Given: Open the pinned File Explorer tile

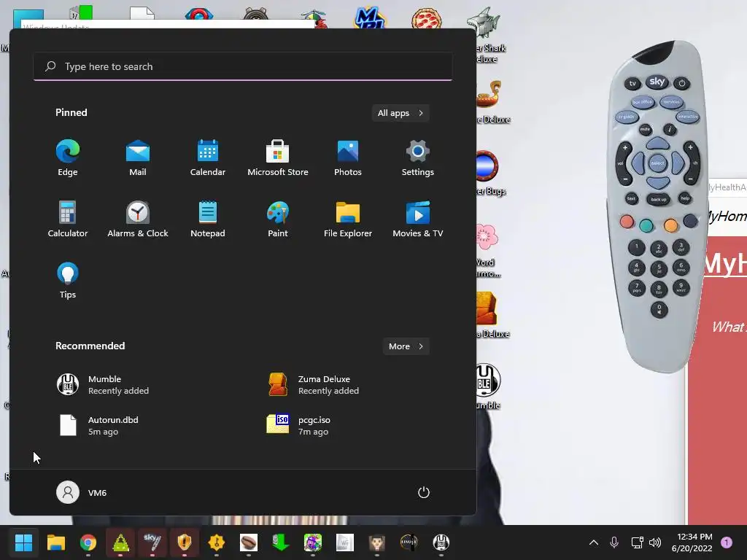Looking at the screenshot, I should (348, 219).
